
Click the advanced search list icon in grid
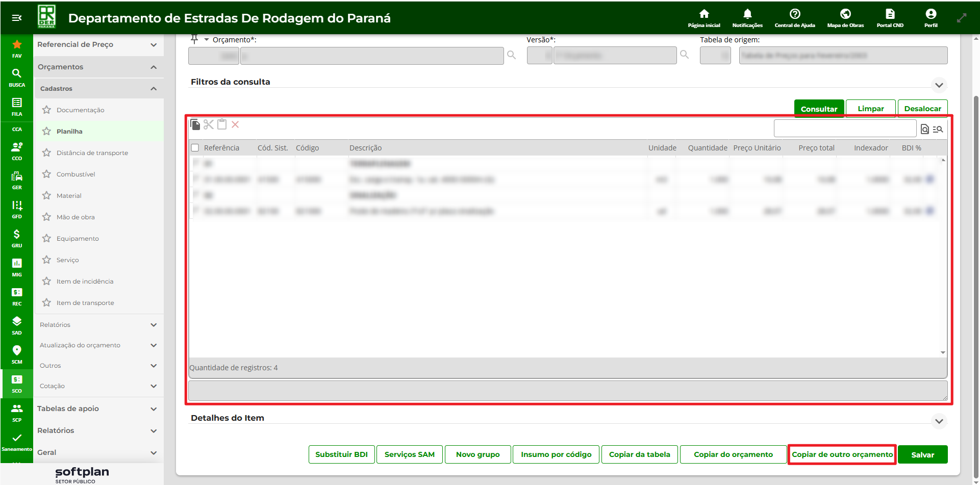938,129
